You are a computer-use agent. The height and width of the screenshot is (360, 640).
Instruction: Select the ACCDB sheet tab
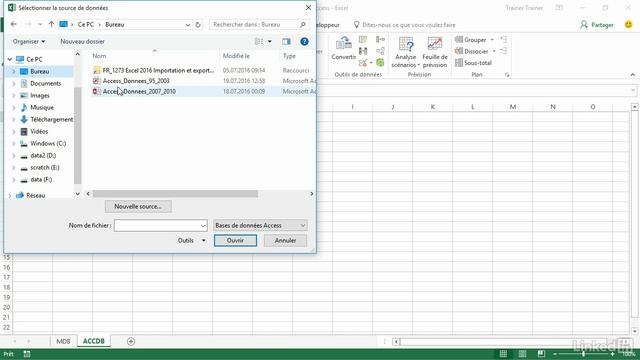tap(93, 341)
